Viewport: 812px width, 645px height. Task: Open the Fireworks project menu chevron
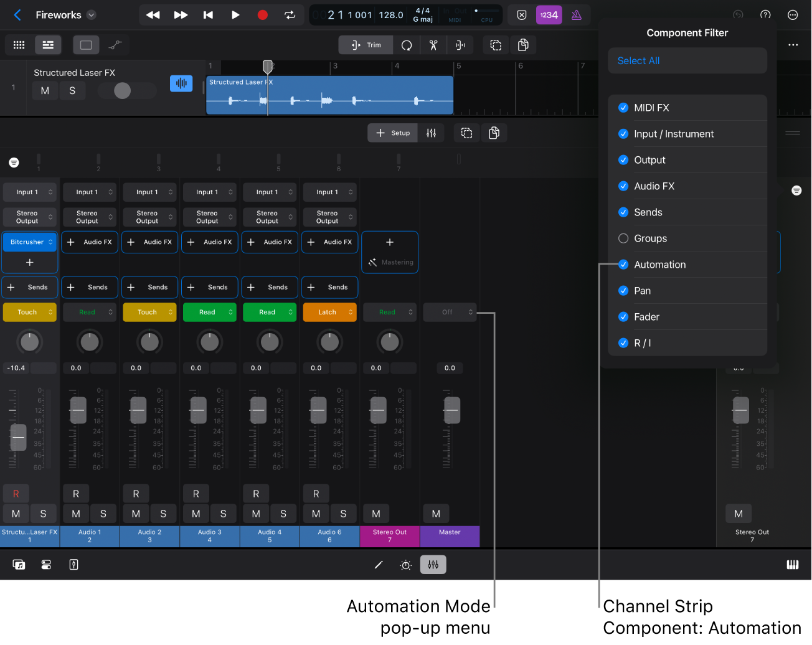point(92,15)
